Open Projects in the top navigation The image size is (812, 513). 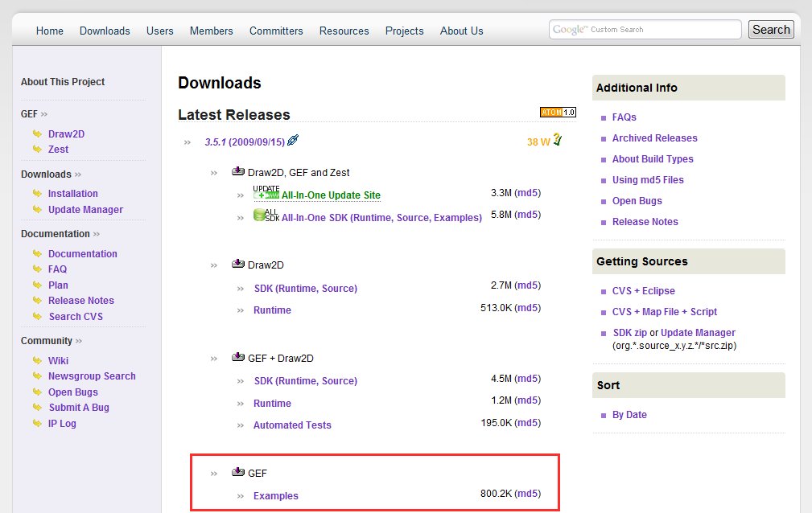click(405, 31)
